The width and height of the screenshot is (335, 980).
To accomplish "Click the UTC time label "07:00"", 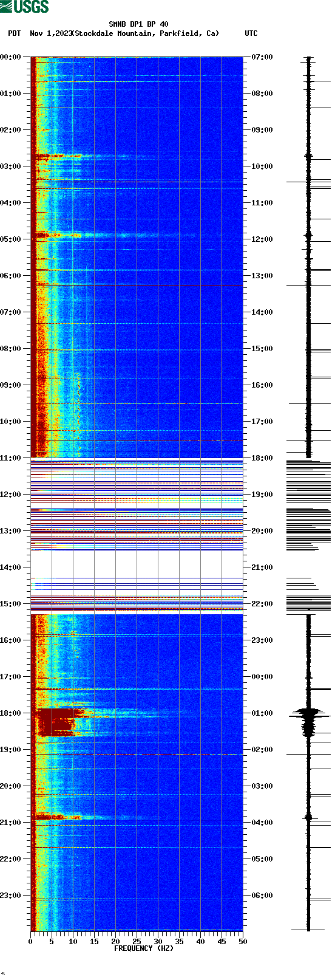I will click(x=262, y=57).
